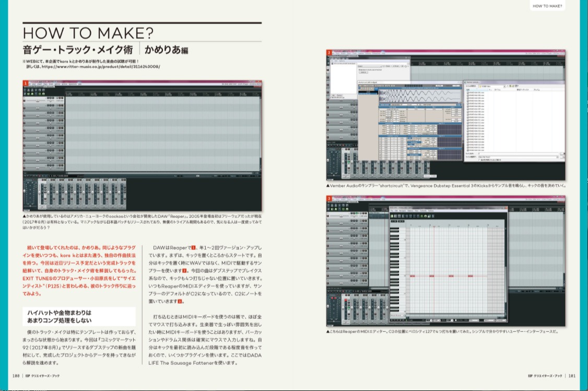This screenshot has width=588, height=391.
Task: Click the shortcircuit sample waveform display
Action: coord(420,97)
